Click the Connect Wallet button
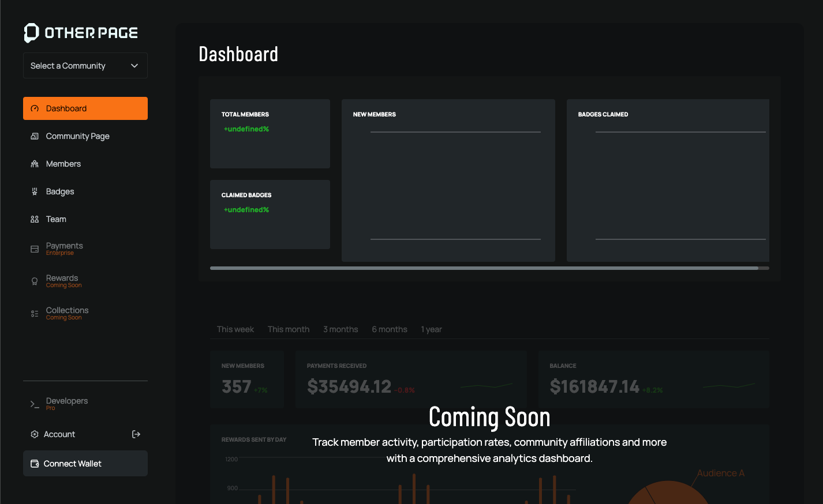 85,463
